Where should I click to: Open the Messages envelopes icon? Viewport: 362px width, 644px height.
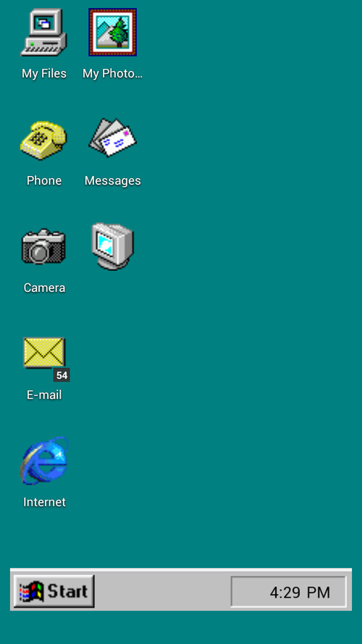(112, 137)
